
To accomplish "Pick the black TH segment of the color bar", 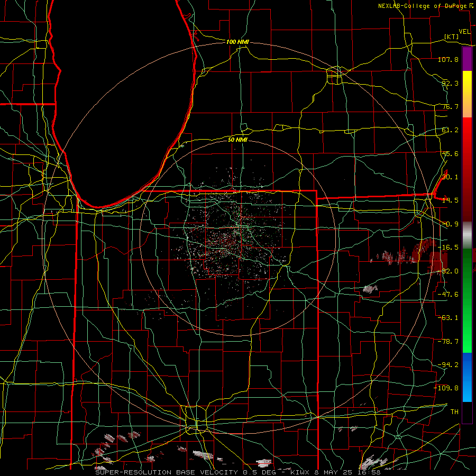I will (x=467, y=412).
